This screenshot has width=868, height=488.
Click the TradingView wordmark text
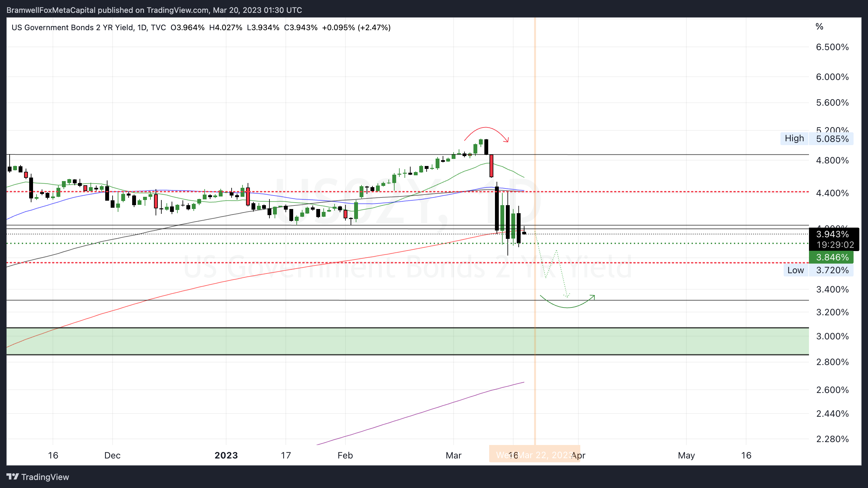[x=45, y=477]
